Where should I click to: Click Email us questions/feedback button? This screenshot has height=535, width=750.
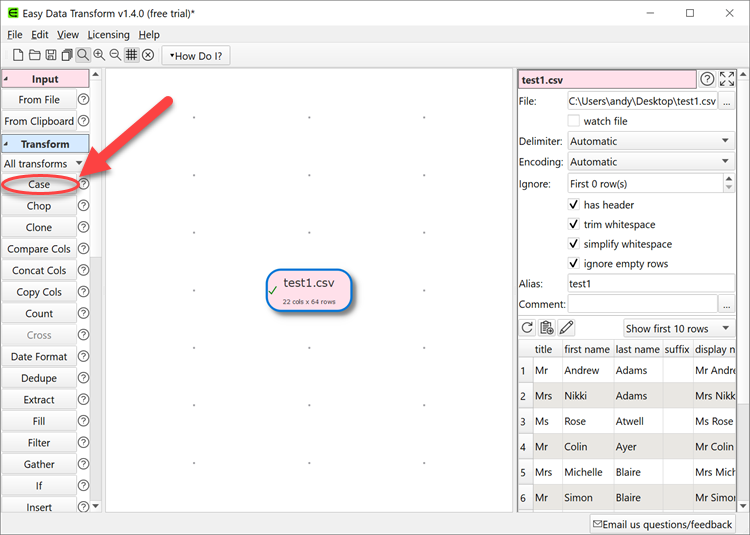click(663, 524)
